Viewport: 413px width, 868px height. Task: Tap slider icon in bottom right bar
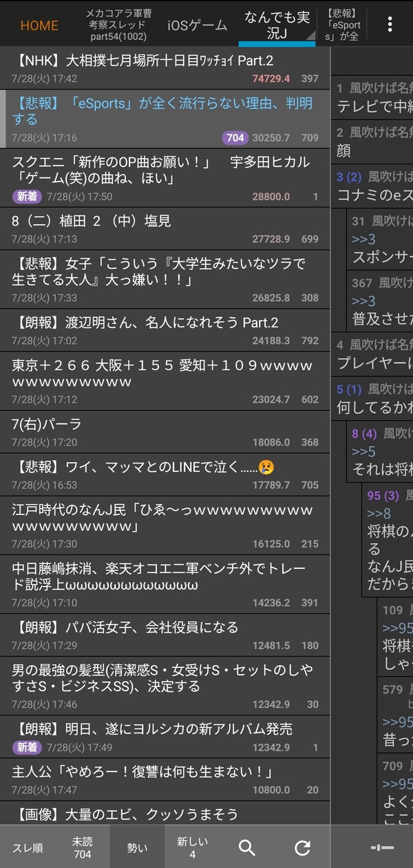click(x=381, y=847)
